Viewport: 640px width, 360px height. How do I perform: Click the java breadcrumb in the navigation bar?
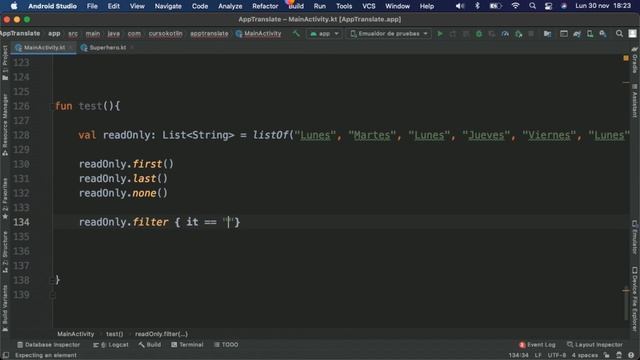click(x=113, y=34)
